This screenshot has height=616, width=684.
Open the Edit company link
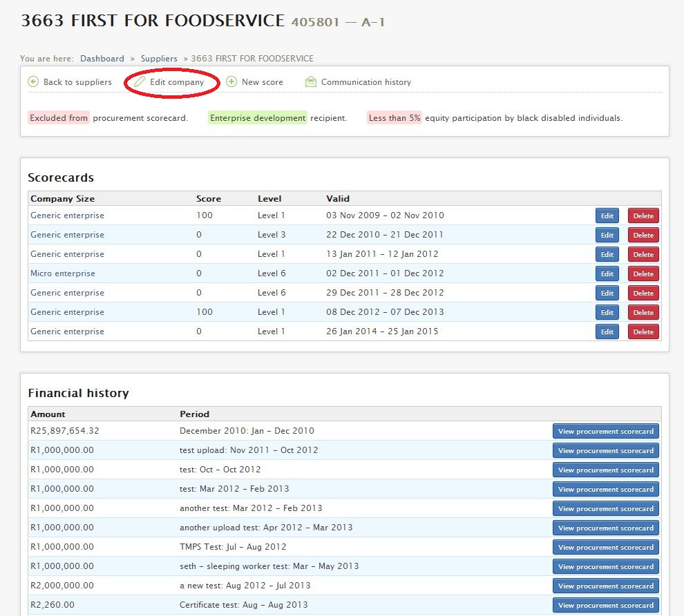click(x=177, y=82)
